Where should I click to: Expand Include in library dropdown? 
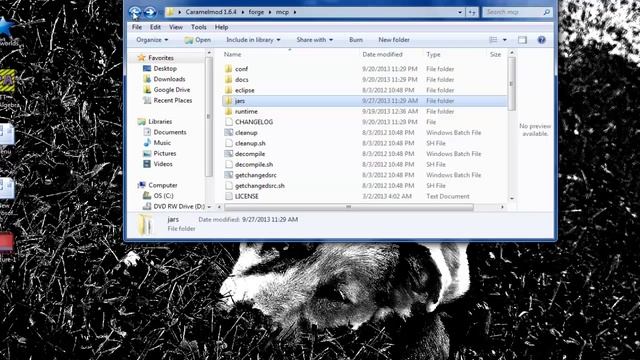coord(253,40)
